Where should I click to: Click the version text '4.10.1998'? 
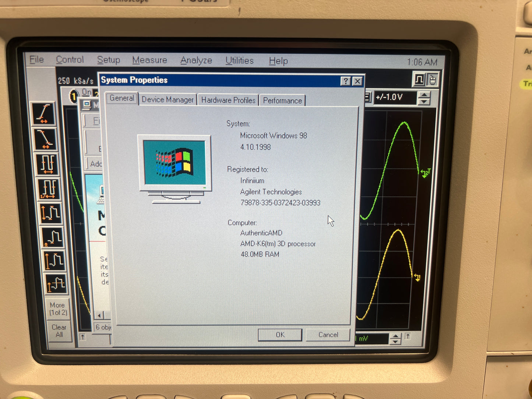point(256,147)
